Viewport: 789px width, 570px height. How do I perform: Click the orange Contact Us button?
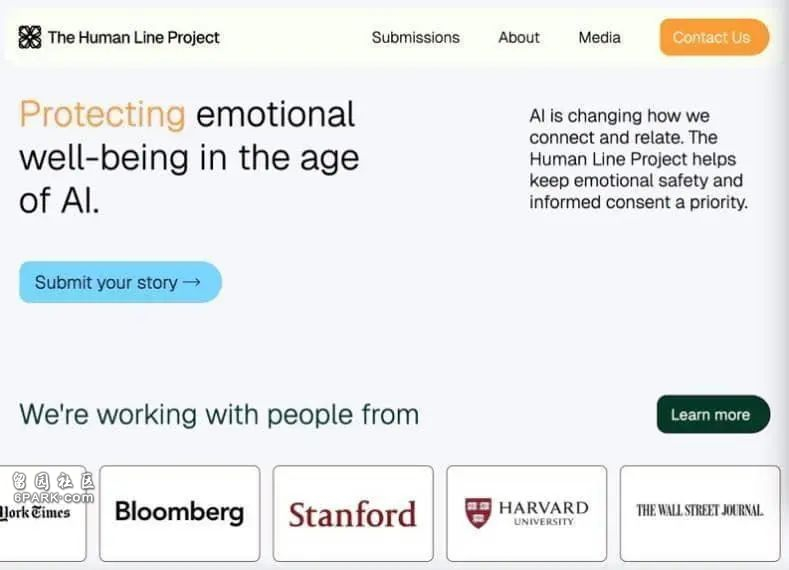tap(714, 37)
